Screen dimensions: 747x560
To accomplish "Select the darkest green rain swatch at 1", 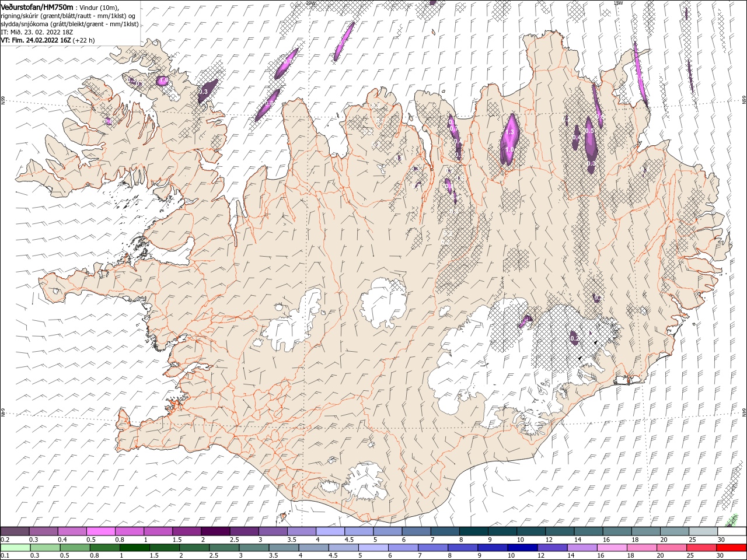I will 135,548.
